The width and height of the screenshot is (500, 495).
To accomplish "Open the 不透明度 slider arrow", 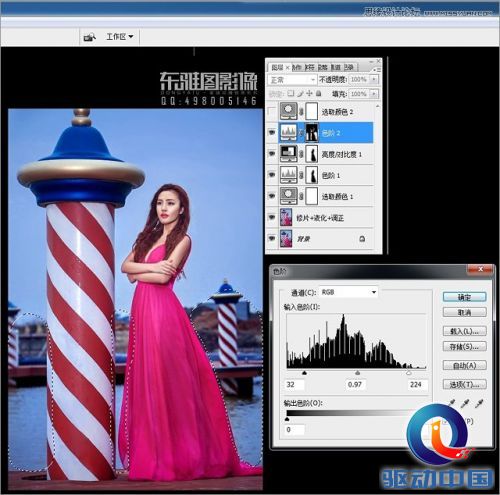I will [374, 80].
